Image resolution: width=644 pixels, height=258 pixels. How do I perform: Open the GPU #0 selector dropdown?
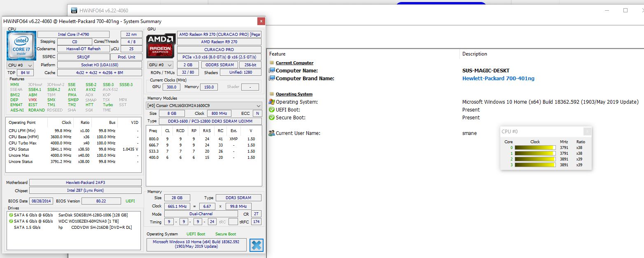[161, 65]
